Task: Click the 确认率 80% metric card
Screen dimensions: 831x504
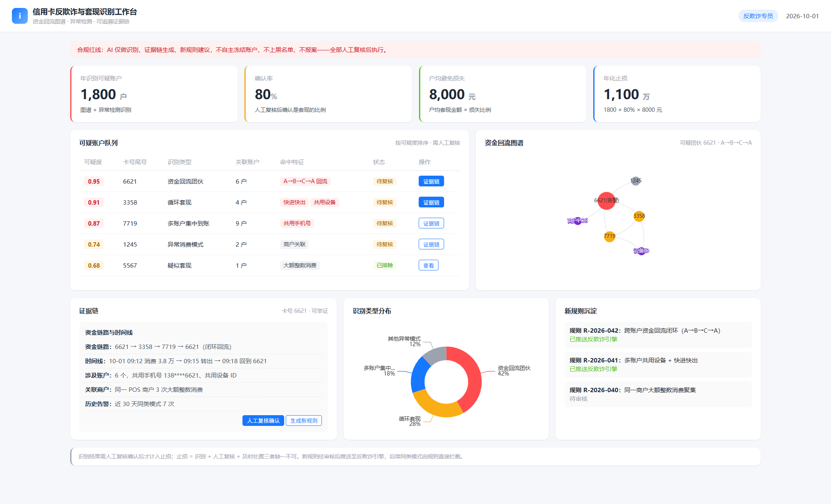Action: click(x=328, y=94)
